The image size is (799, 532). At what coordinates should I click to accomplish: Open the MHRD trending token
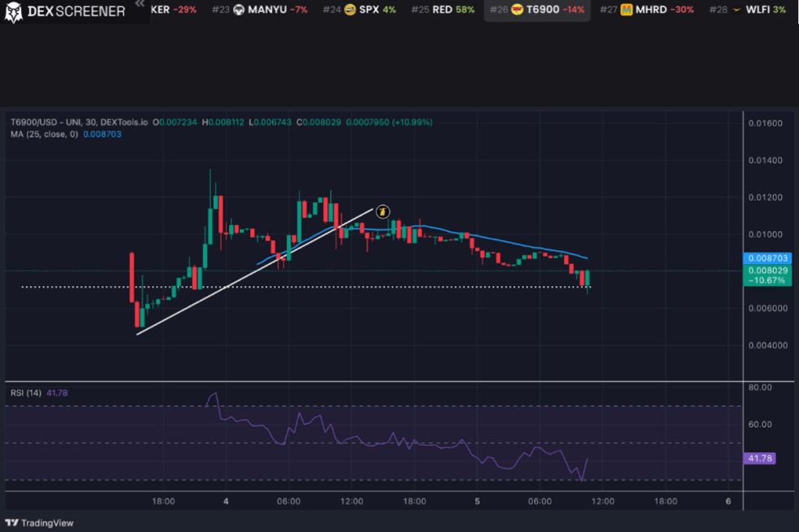coord(647,10)
